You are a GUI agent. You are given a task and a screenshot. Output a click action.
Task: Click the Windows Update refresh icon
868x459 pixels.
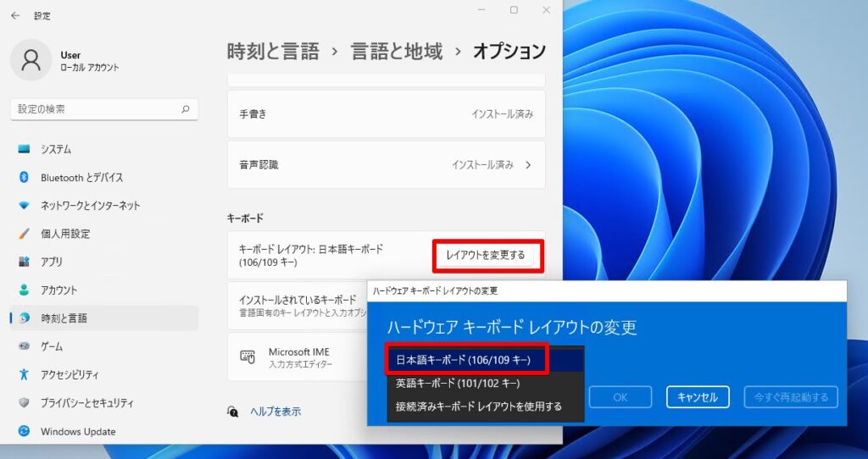(24, 431)
